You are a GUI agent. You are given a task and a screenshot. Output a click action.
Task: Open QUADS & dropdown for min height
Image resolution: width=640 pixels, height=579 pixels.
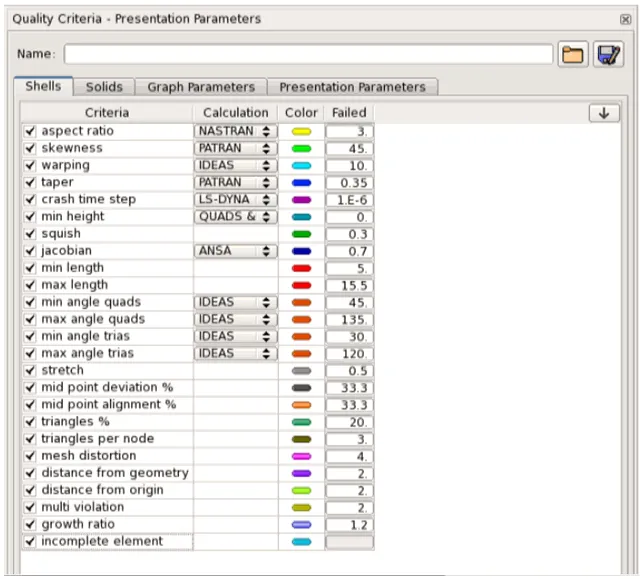(236, 217)
